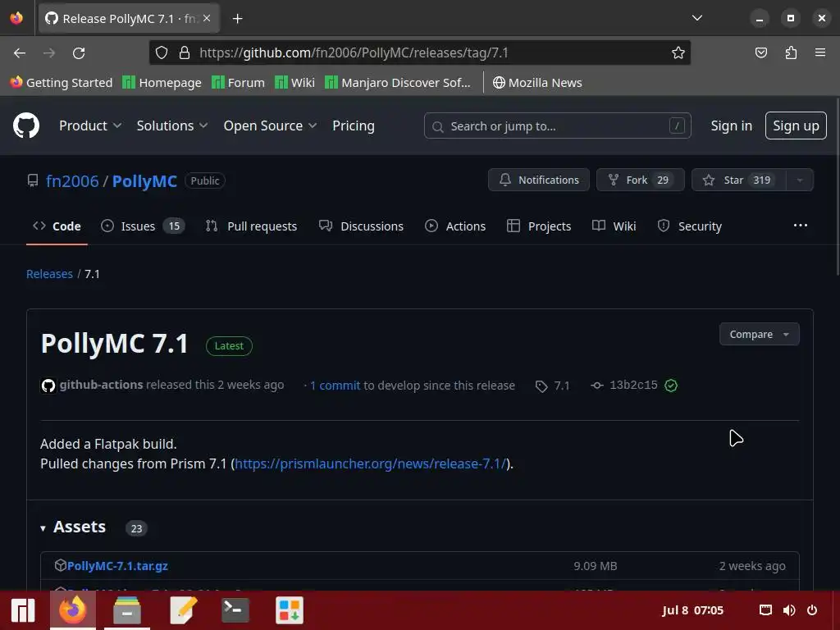Open the software store taskbar icon
The width and height of the screenshot is (840, 630).
290,610
